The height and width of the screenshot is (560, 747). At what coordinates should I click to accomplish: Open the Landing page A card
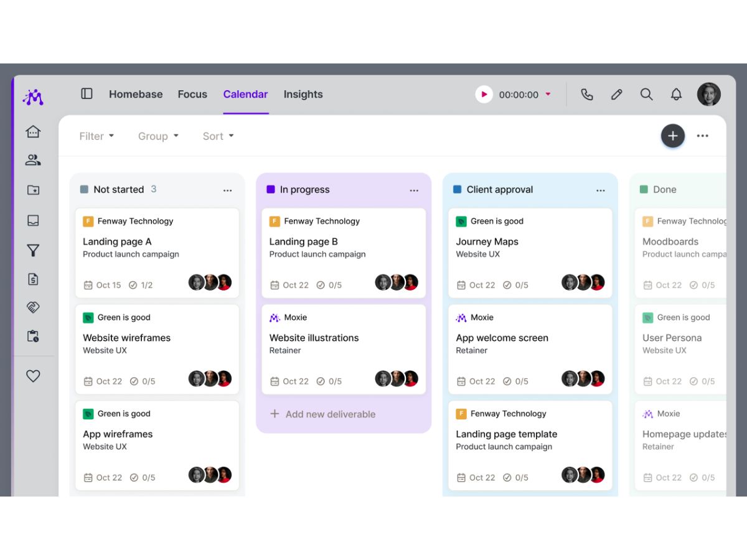click(157, 253)
